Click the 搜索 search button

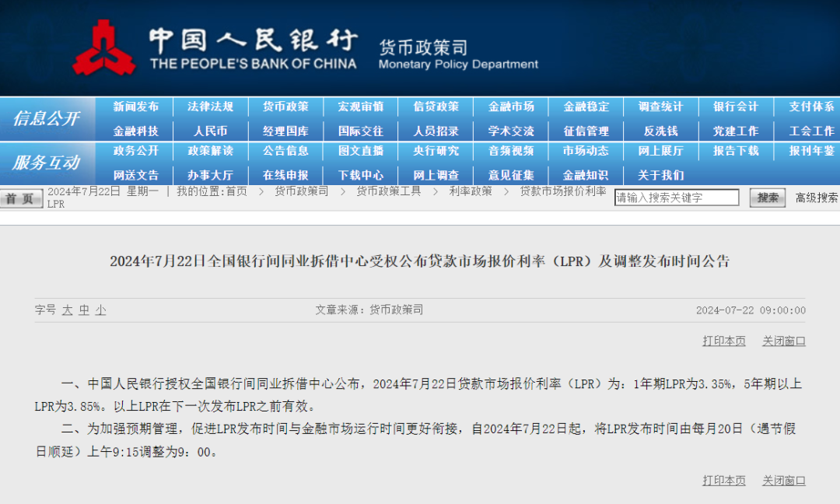(767, 198)
